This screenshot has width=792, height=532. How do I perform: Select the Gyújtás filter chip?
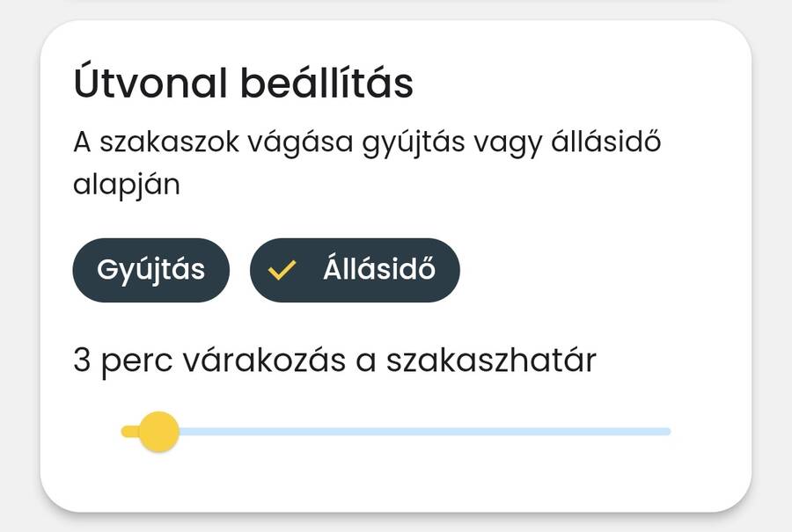click(x=150, y=270)
